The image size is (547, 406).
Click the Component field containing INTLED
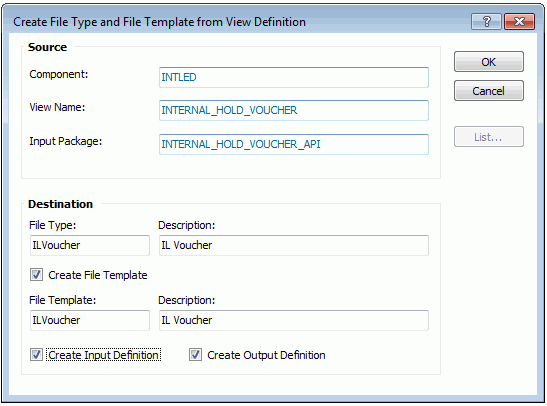294,77
